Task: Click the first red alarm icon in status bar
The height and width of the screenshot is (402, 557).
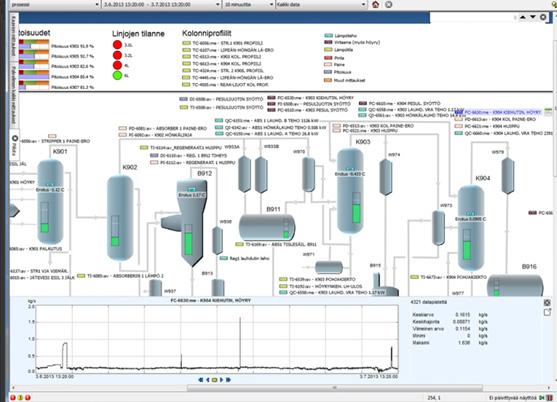Action: click(x=13, y=398)
